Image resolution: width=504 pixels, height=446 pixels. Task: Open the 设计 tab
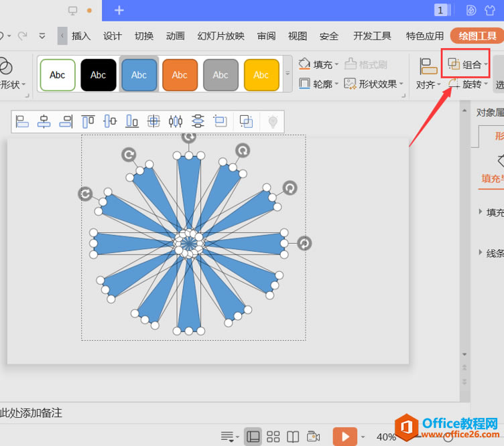click(113, 36)
